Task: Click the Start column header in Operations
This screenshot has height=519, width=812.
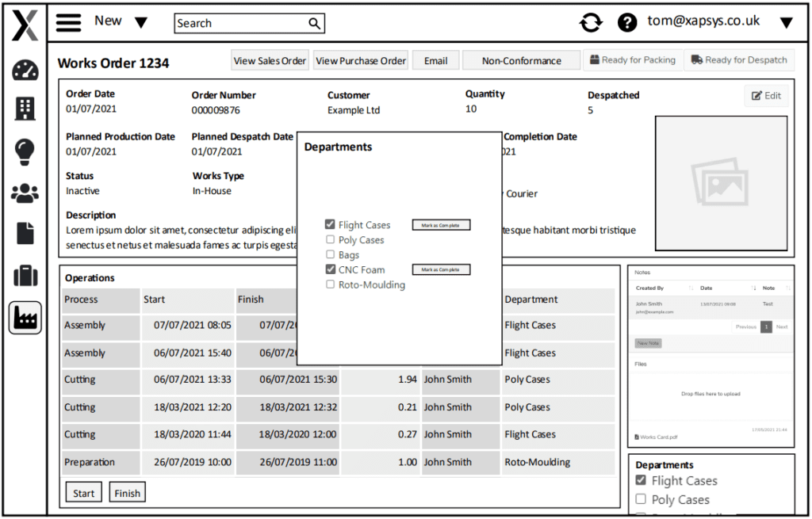Action: click(188, 300)
